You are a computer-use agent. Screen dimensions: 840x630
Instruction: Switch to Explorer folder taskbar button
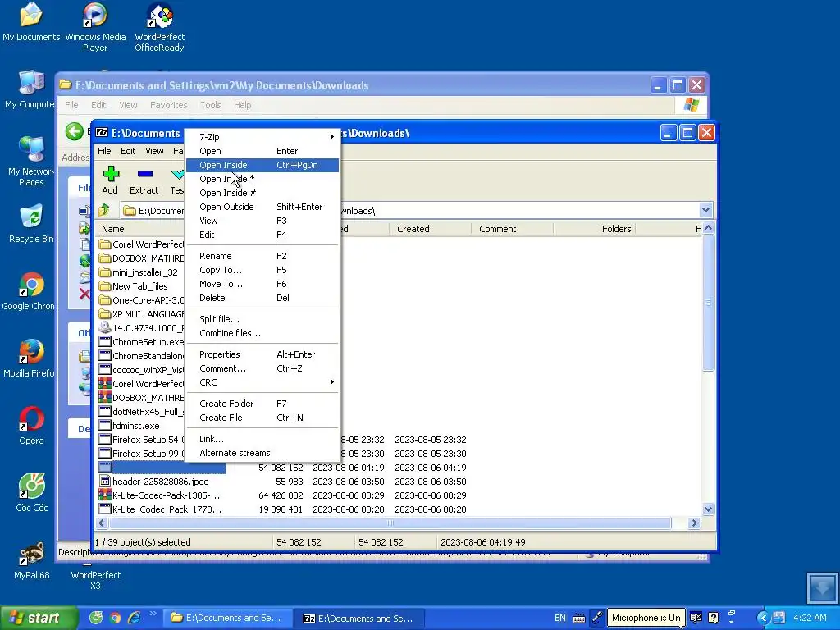click(226, 619)
